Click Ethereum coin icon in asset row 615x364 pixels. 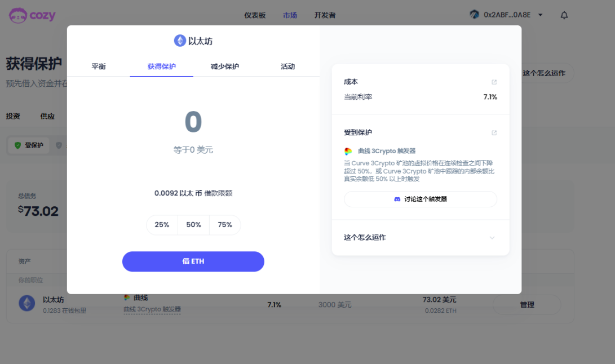point(27,303)
